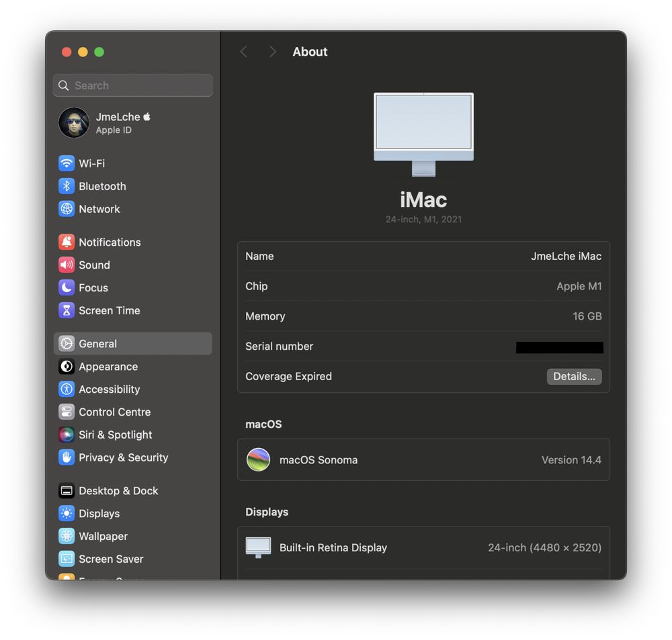Click the Displays section heading
The height and width of the screenshot is (640, 672).
coord(267,512)
